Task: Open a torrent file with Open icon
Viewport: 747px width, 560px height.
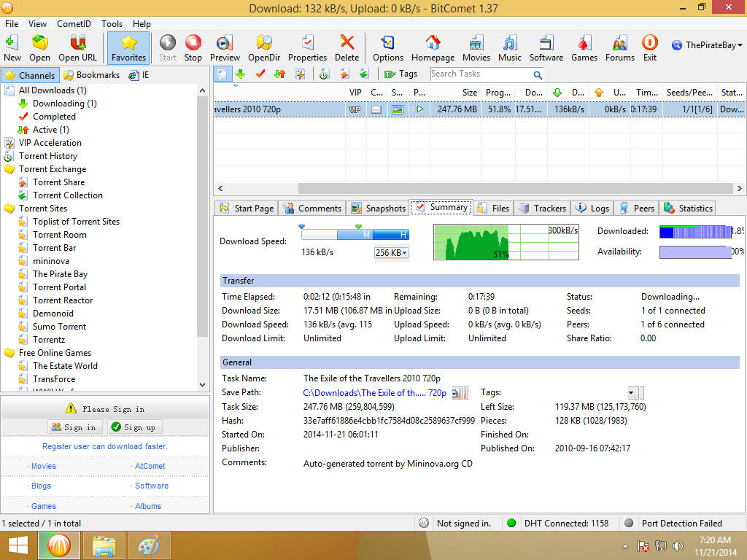Action: pos(39,48)
